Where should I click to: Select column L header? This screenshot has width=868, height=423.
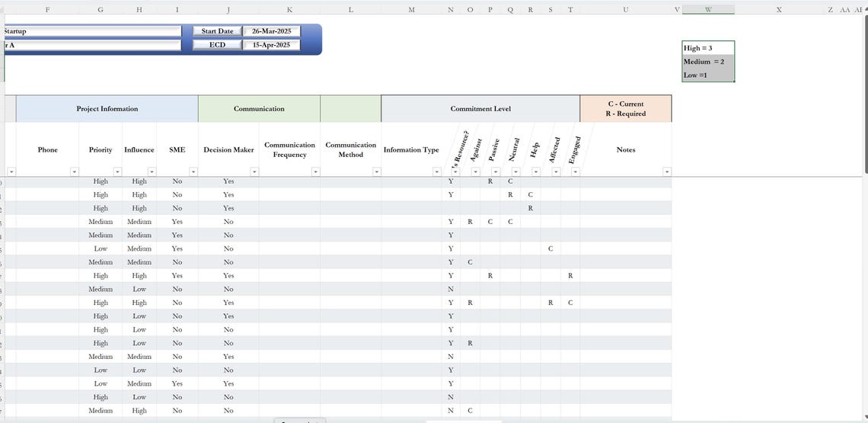click(x=350, y=9)
